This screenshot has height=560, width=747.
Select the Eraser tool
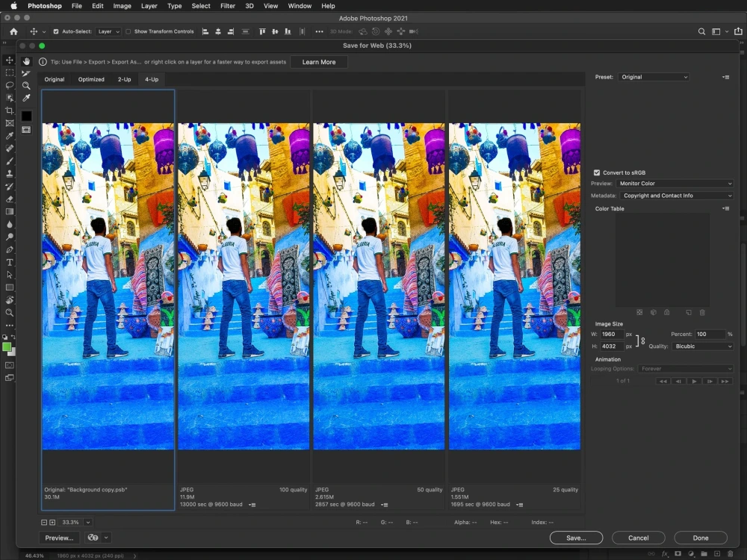(9, 199)
